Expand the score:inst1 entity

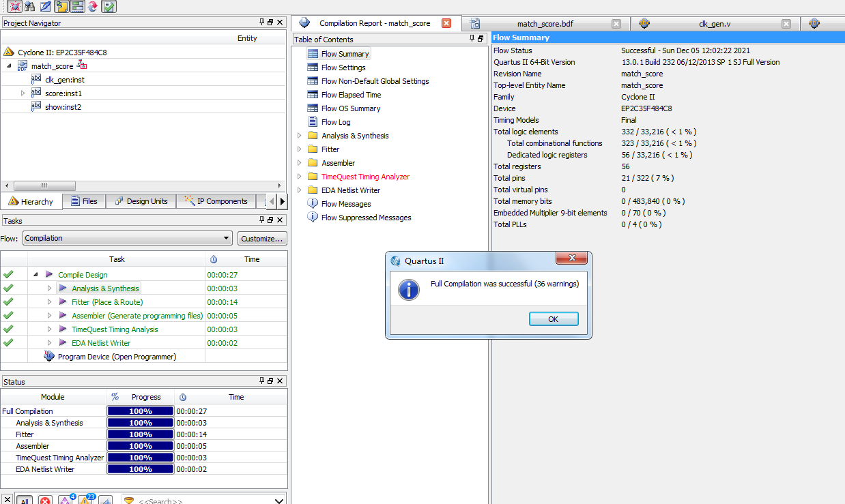coord(23,93)
